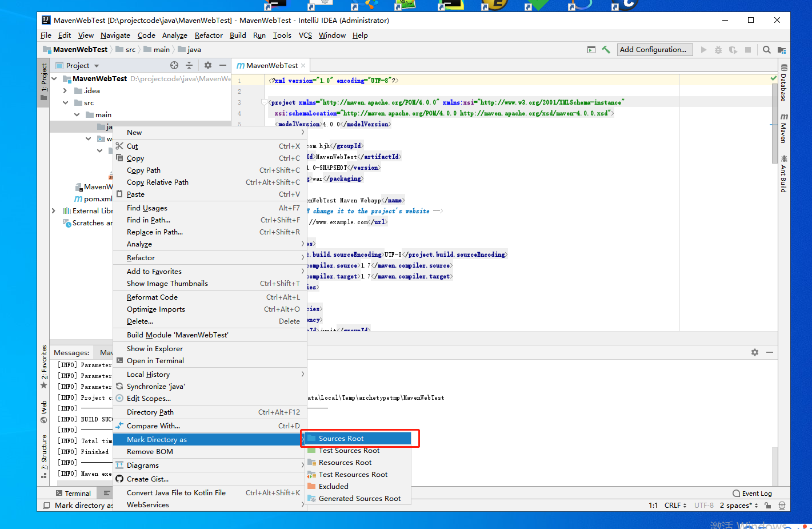The width and height of the screenshot is (812, 529).
Task: Open the Terminal tool window button
Action: [x=73, y=494]
